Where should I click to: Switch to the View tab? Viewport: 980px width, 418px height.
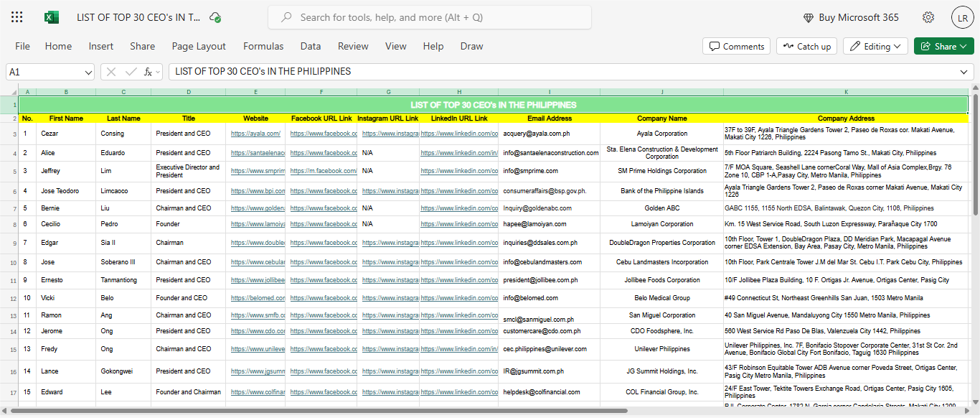tap(395, 46)
